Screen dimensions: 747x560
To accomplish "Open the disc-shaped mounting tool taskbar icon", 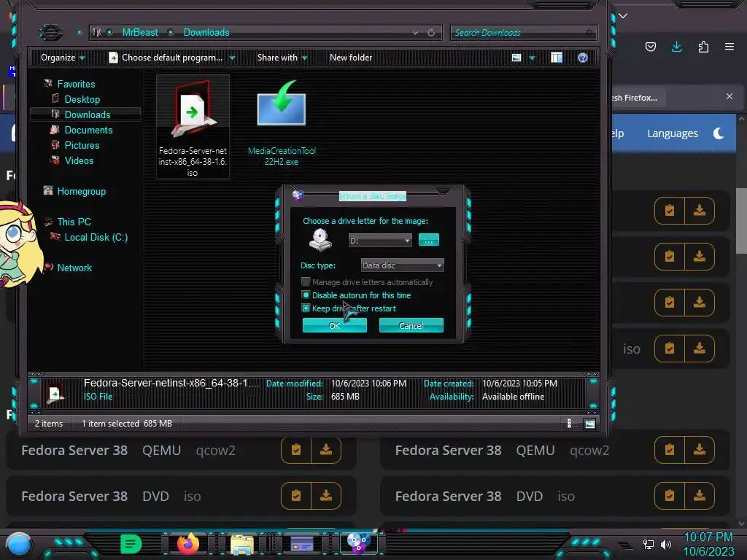I will 358,542.
